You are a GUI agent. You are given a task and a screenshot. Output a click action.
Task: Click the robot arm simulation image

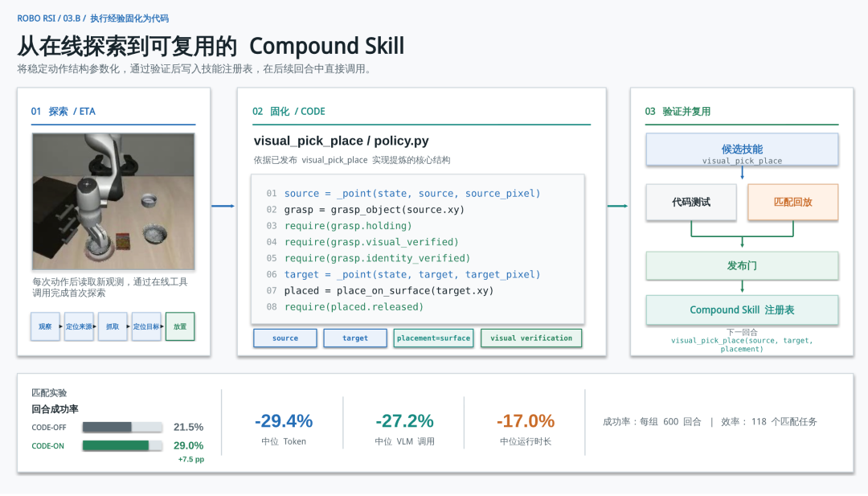coord(113,202)
